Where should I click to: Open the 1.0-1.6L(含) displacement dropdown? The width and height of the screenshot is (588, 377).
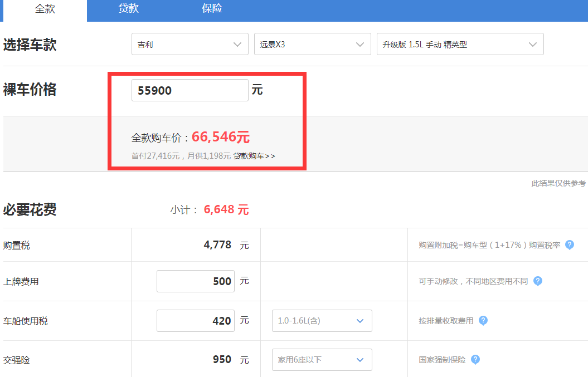(x=322, y=321)
